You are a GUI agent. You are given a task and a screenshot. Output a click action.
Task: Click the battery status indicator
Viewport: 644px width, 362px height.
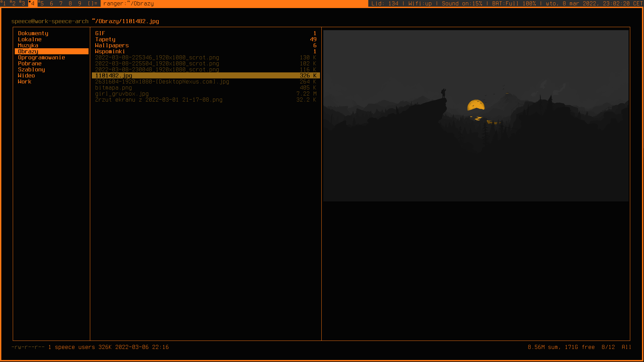point(514,3)
